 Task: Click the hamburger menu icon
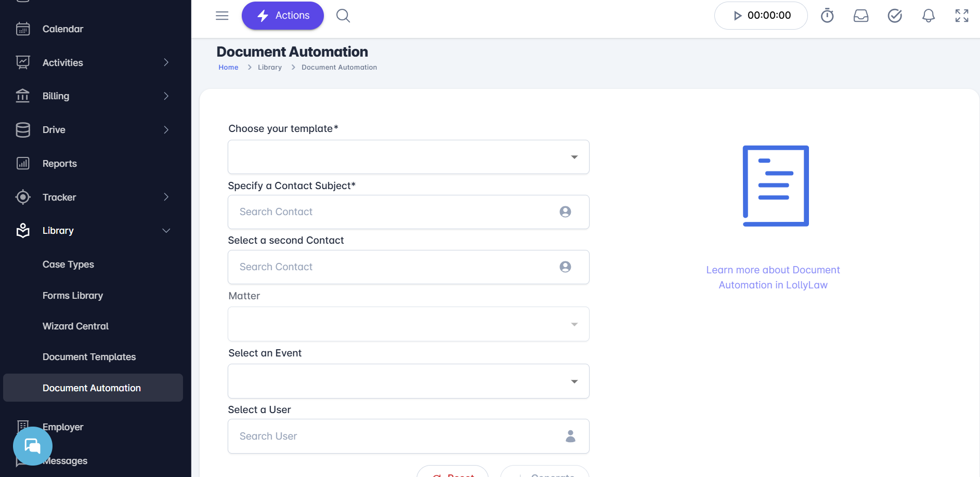[x=222, y=16]
